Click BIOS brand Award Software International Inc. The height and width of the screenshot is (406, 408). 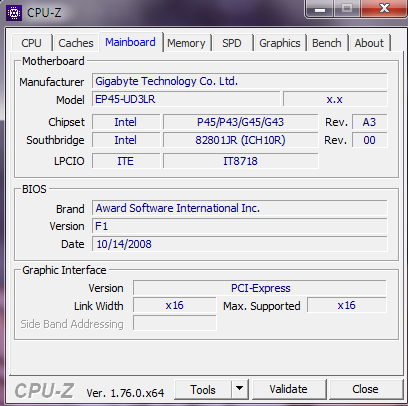[240, 208]
